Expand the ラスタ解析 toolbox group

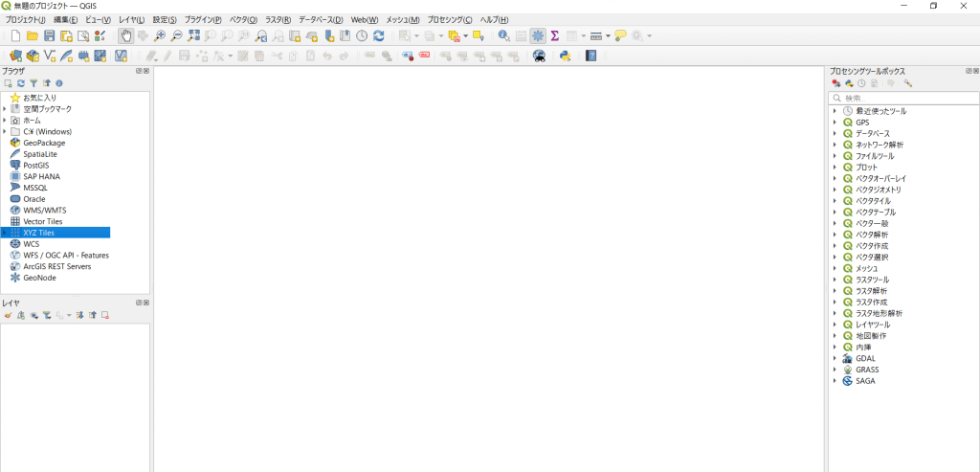835,291
